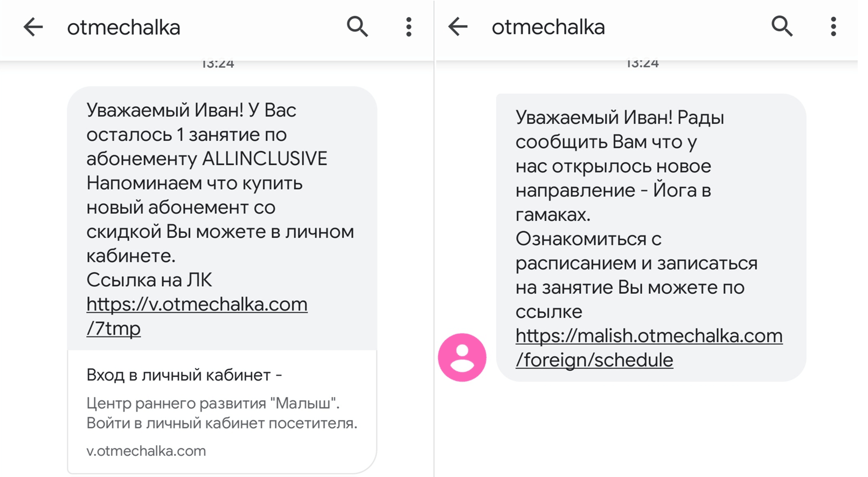Tap "Йога в гамаках" message text
Viewport: 868px width, 477px height.
[x=682, y=191]
